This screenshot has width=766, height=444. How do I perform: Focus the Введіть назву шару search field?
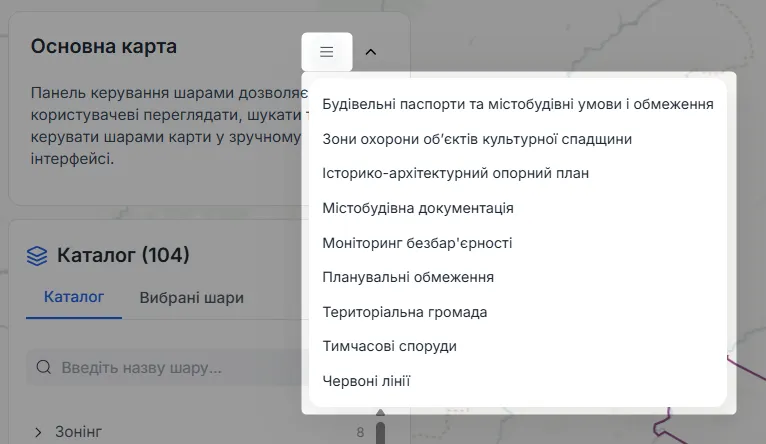pyautogui.click(x=168, y=367)
